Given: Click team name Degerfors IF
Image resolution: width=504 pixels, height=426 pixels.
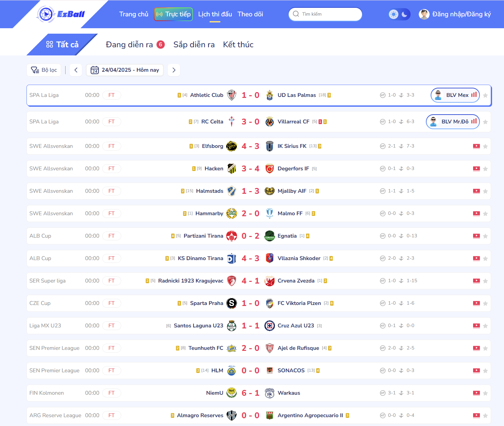Looking at the screenshot, I should 293,169.
